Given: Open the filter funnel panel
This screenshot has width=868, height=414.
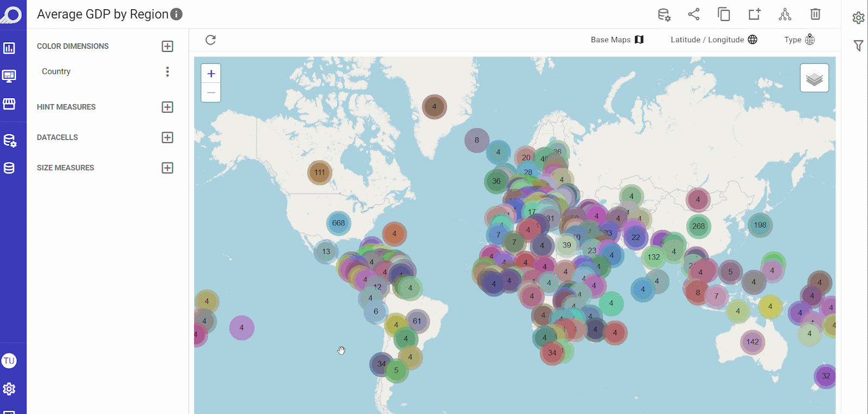Looking at the screenshot, I should [x=858, y=46].
